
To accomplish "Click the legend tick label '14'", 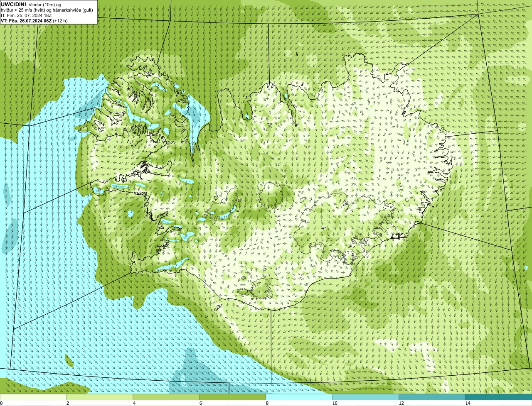I will 468,403.
